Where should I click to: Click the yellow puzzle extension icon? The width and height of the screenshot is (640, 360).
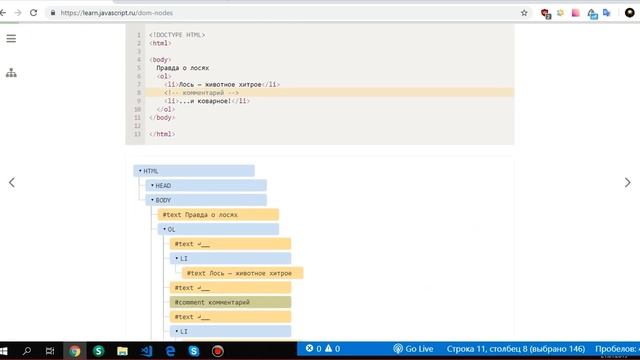560,13
